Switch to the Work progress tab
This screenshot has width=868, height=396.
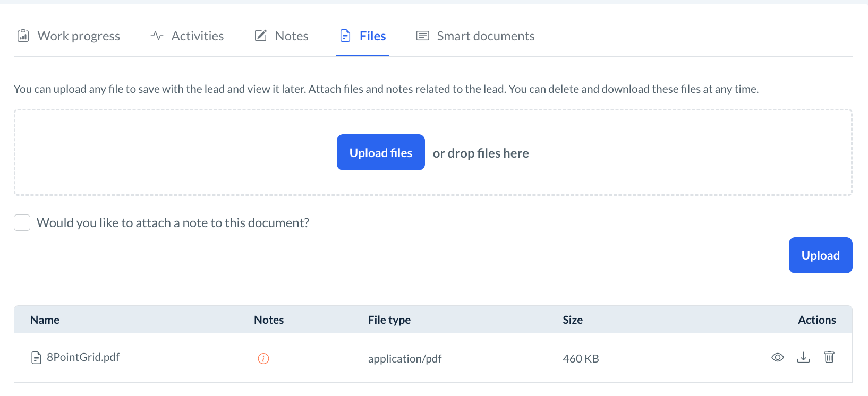tap(79, 36)
